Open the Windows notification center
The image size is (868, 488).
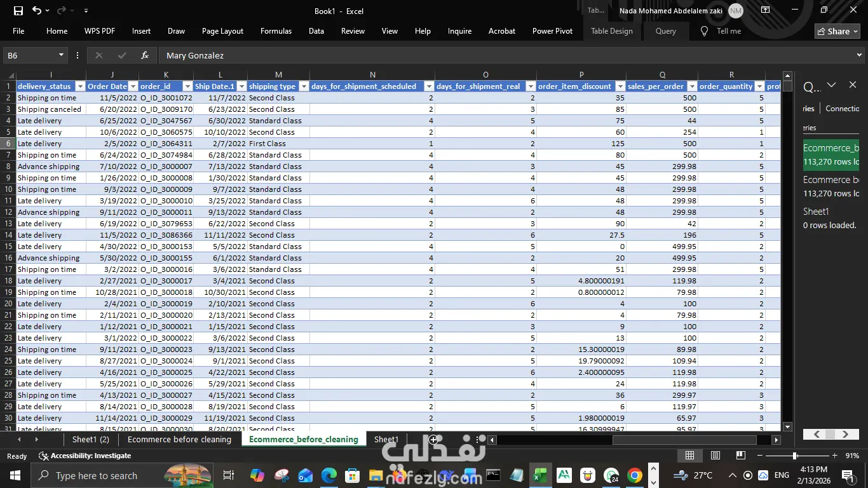pos(848,475)
